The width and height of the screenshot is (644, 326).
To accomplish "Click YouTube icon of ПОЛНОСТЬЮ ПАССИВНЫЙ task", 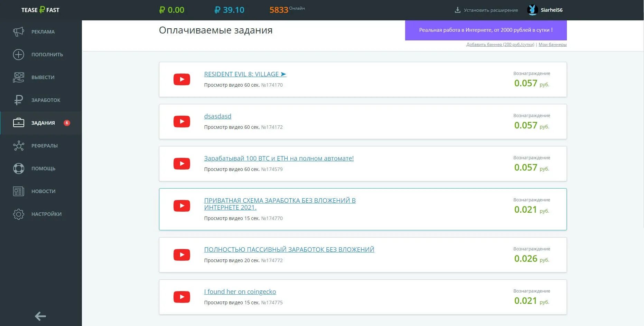I will [x=182, y=255].
